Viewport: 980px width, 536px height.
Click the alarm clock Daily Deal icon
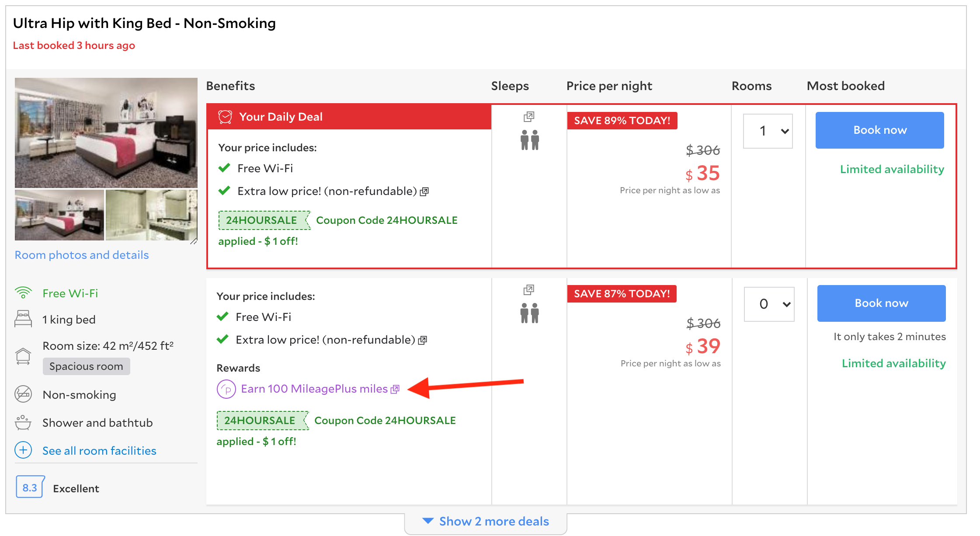click(x=225, y=117)
